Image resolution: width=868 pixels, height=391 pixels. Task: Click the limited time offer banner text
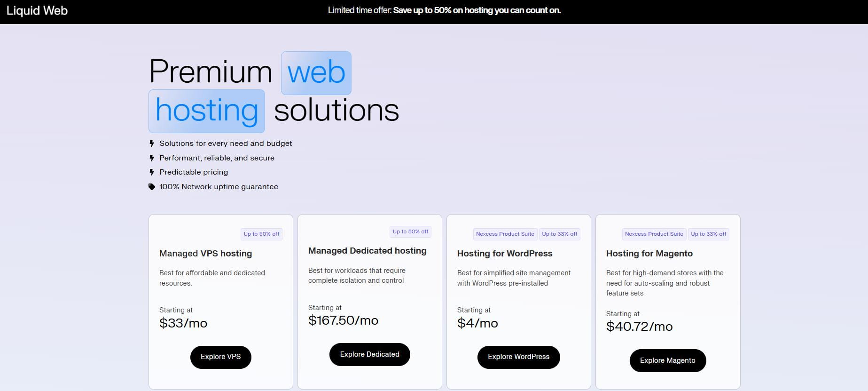pos(444,10)
